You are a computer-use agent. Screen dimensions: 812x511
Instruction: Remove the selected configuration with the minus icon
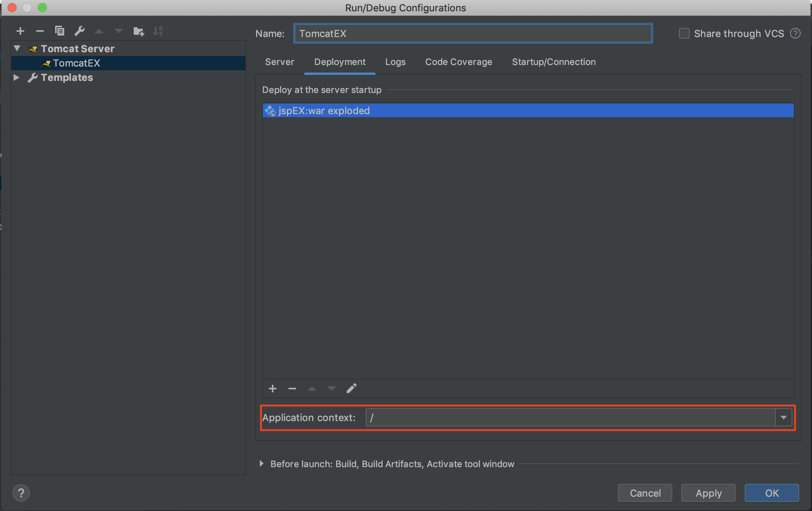pyautogui.click(x=40, y=31)
